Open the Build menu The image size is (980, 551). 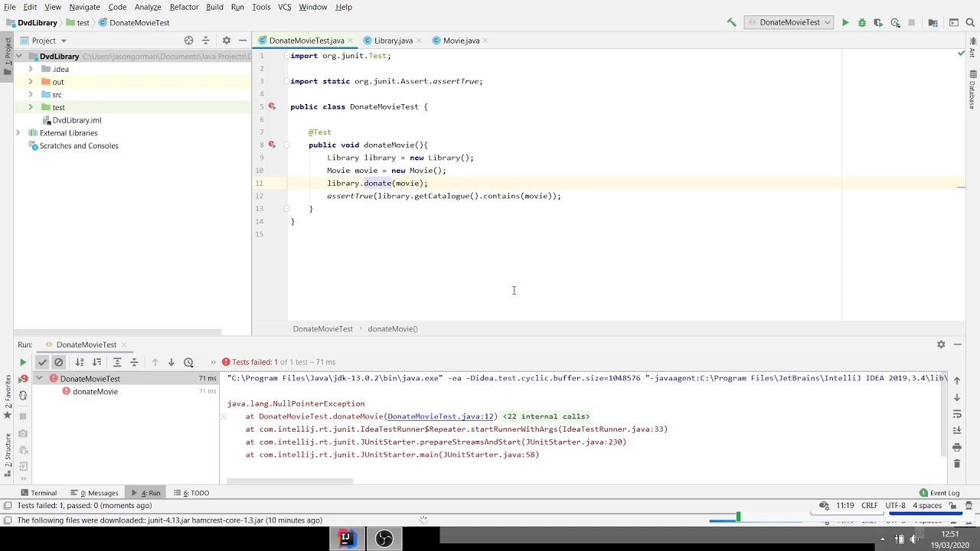214,7
